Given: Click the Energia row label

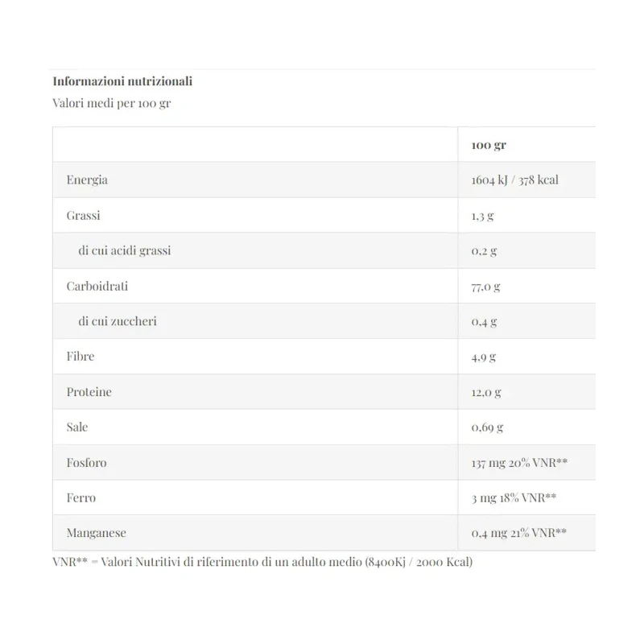Looking at the screenshot, I should click(87, 180).
